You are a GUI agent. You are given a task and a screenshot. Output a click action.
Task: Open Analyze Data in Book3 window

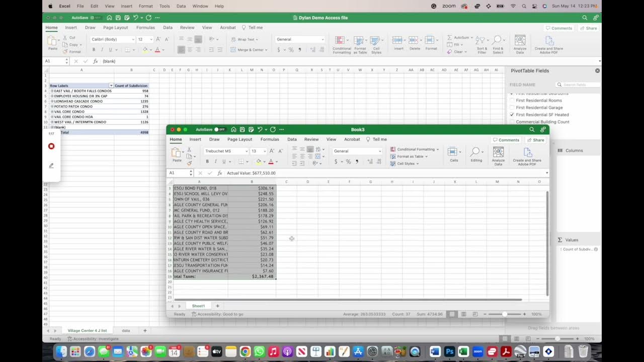tap(498, 155)
